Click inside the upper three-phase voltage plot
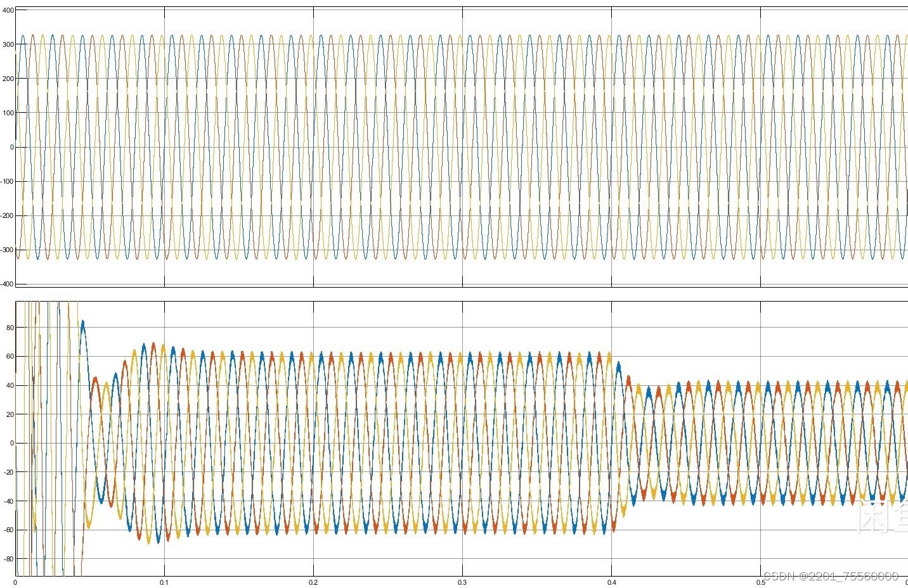The image size is (908, 588). click(462, 146)
